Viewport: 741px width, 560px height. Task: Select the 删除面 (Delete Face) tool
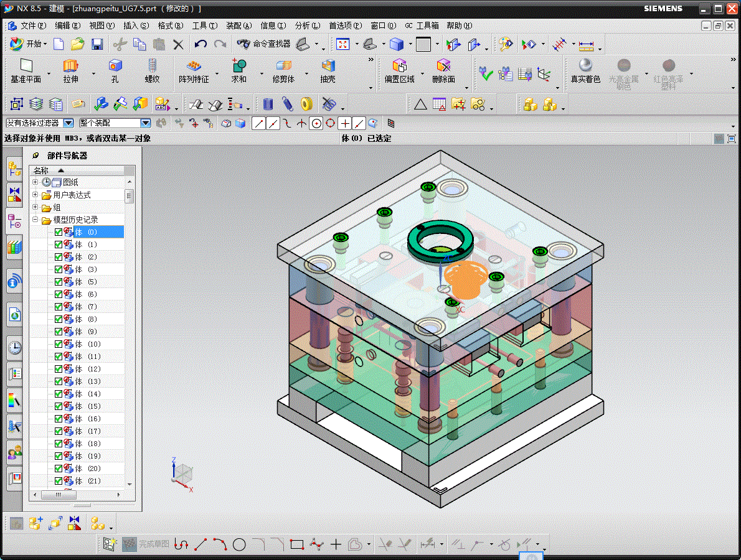point(443,70)
